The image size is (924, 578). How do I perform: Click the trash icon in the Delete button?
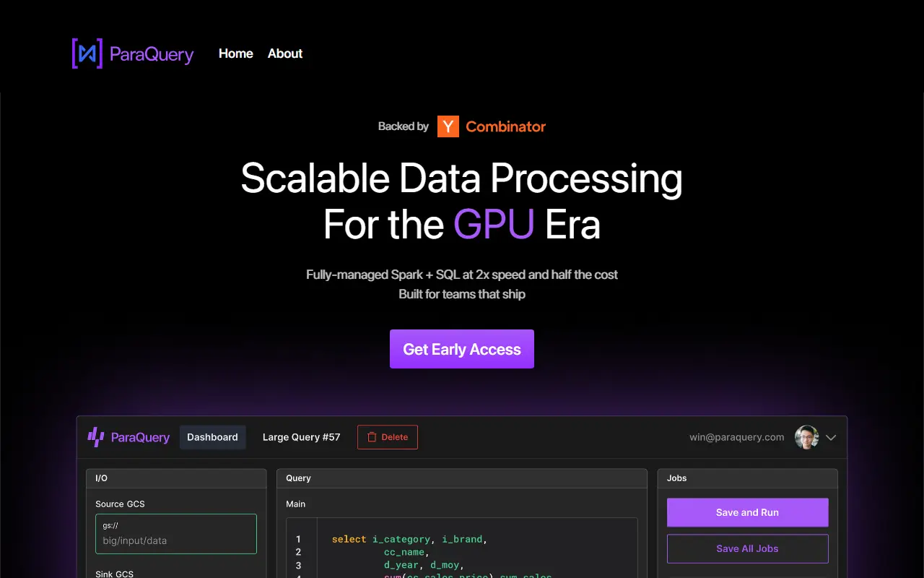click(x=372, y=437)
